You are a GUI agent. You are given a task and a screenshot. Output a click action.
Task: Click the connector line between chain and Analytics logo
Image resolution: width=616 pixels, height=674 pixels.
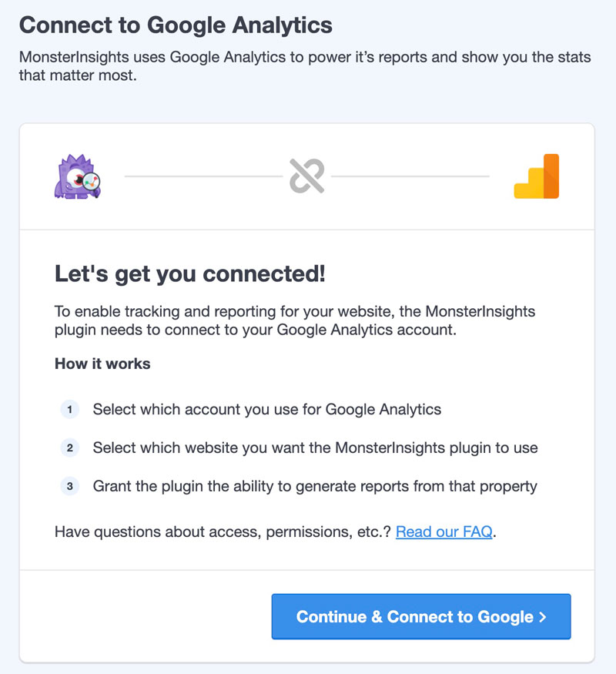coord(410,176)
